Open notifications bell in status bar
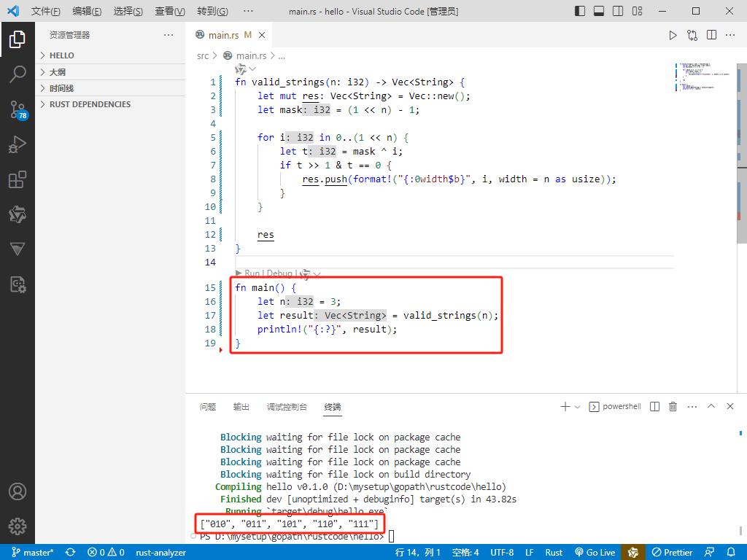The width and height of the screenshot is (747, 560). 731,553
